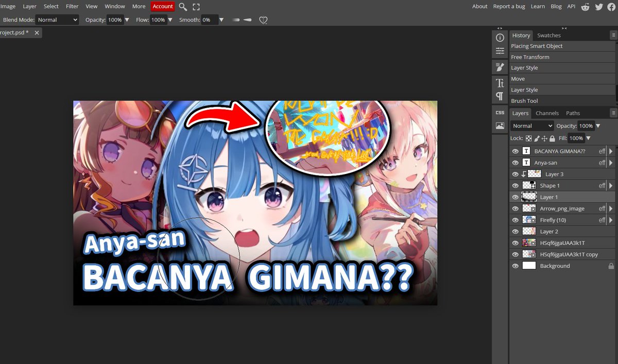
Task: Open the About link
Action: click(479, 7)
